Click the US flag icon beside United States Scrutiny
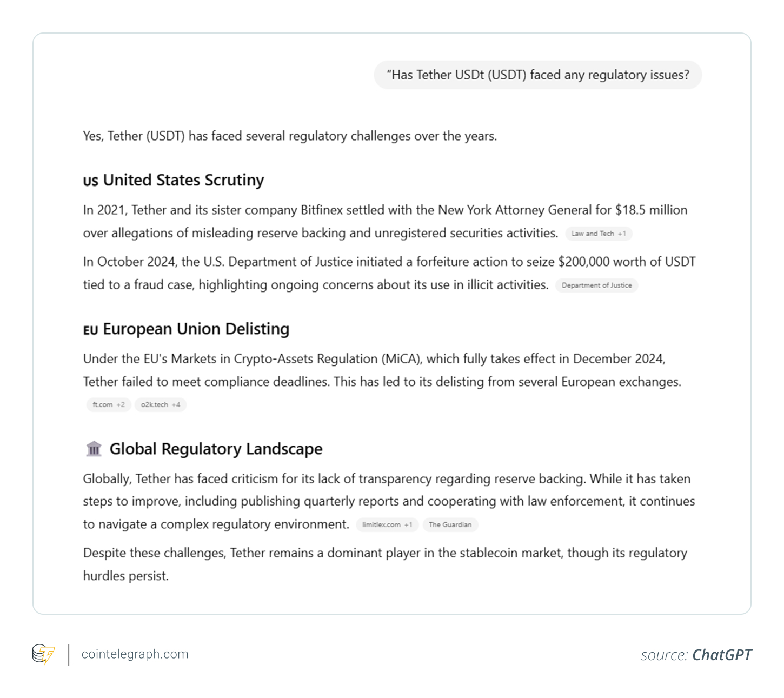 pos(90,181)
